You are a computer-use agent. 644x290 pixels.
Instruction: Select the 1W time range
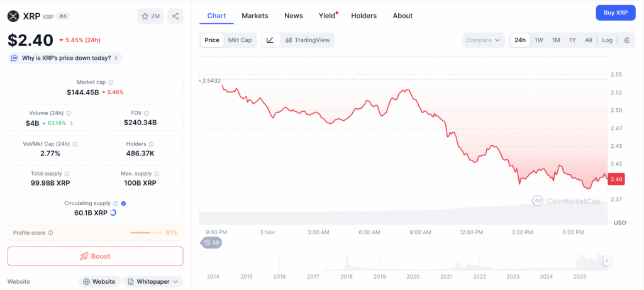539,40
